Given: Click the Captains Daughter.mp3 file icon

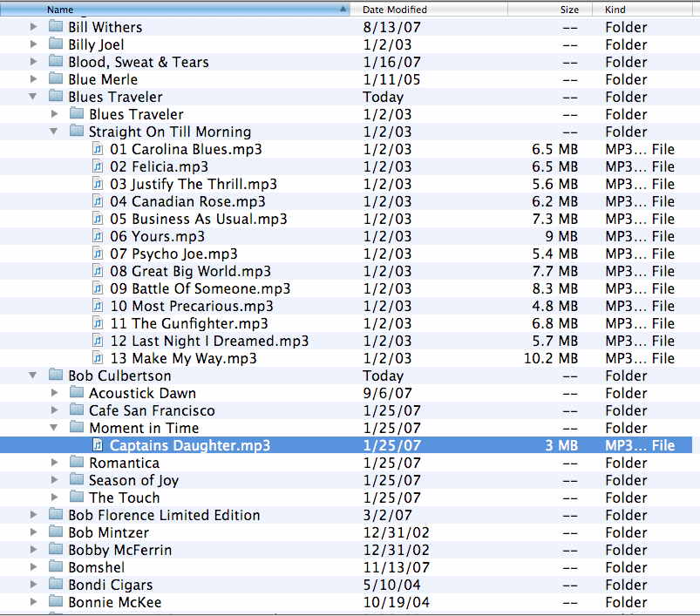Looking at the screenshot, I should click(x=98, y=445).
